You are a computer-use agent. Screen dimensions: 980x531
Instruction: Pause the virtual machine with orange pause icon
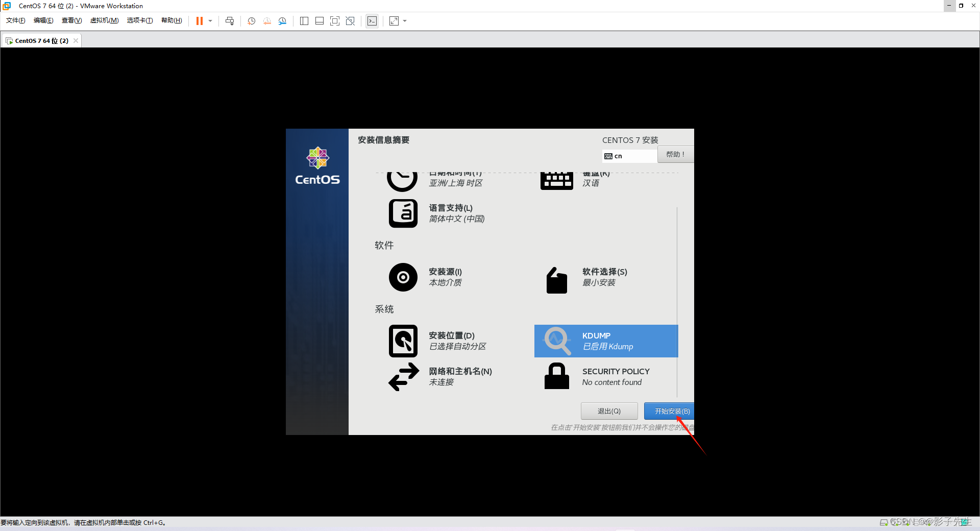pyautogui.click(x=200, y=21)
